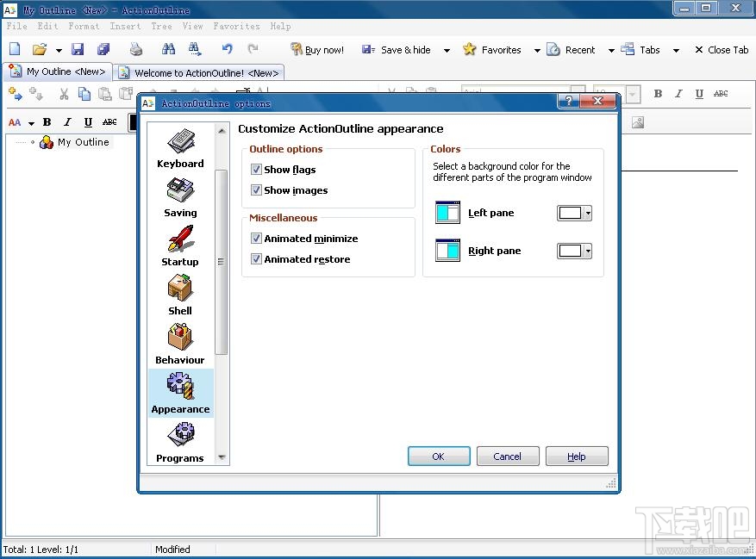Click the Help button in dialog
Viewport: 756px width, 559px height.
(x=577, y=456)
